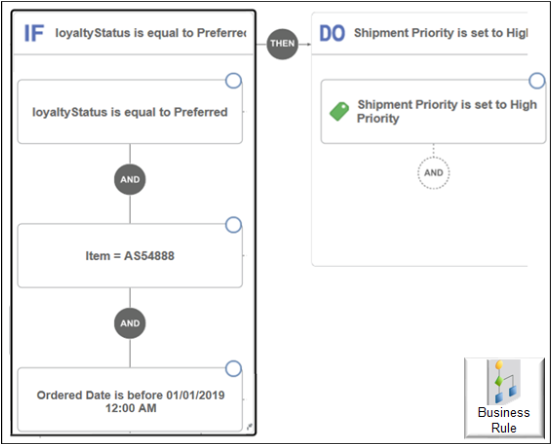Click the resize handle at IF block corner
Screen dimensions: 554x445
[x=250, y=426]
